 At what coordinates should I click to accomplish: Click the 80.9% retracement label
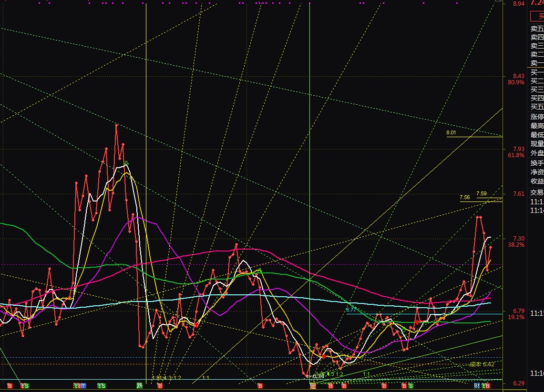pyautogui.click(x=516, y=82)
